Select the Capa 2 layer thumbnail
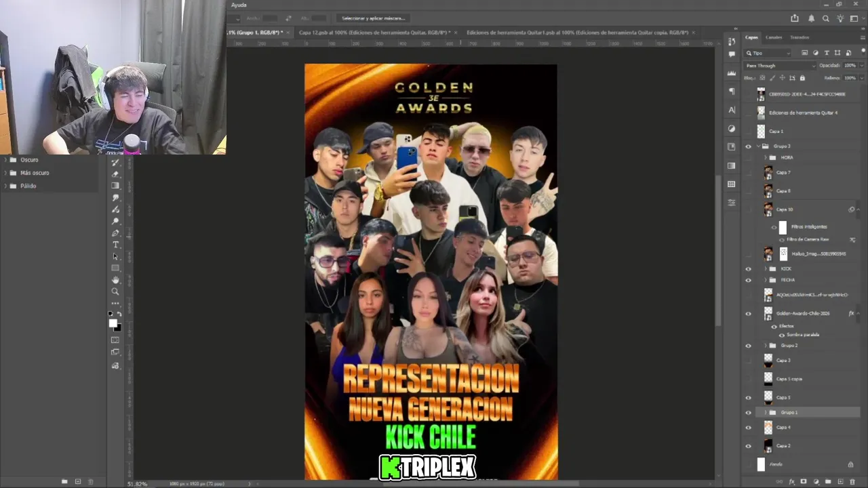This screenshot has width=868, height=488. coord(768,445)
